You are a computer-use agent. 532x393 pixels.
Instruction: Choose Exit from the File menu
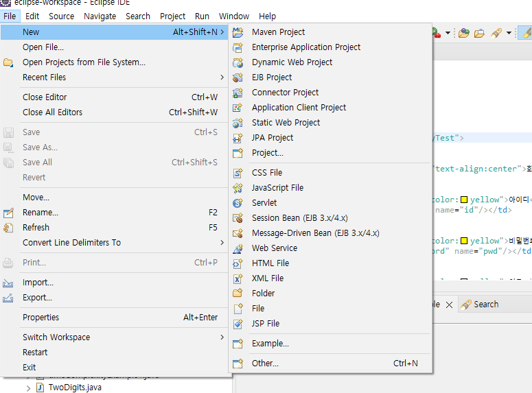115,368
